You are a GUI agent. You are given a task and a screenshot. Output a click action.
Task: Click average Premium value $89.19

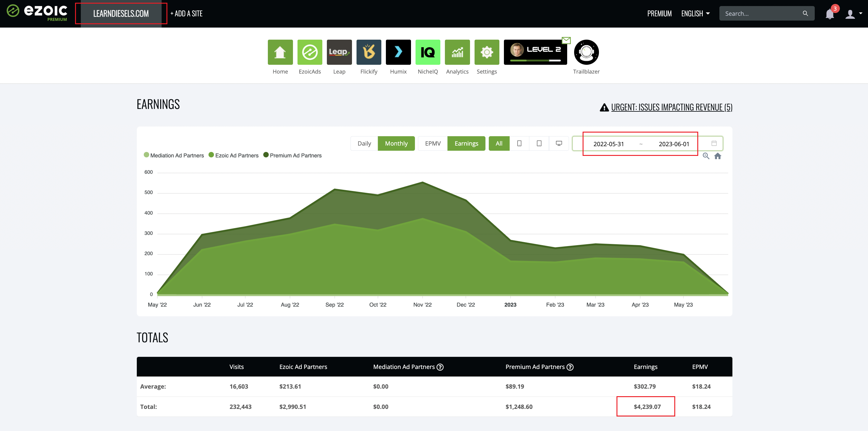(515, 387)
